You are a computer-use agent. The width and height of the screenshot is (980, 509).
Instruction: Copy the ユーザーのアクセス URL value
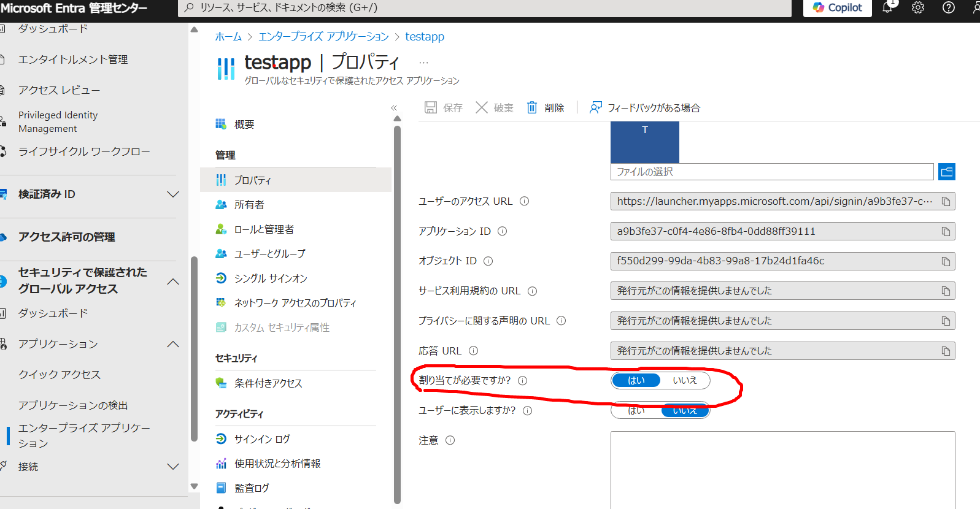coord(946,202)
